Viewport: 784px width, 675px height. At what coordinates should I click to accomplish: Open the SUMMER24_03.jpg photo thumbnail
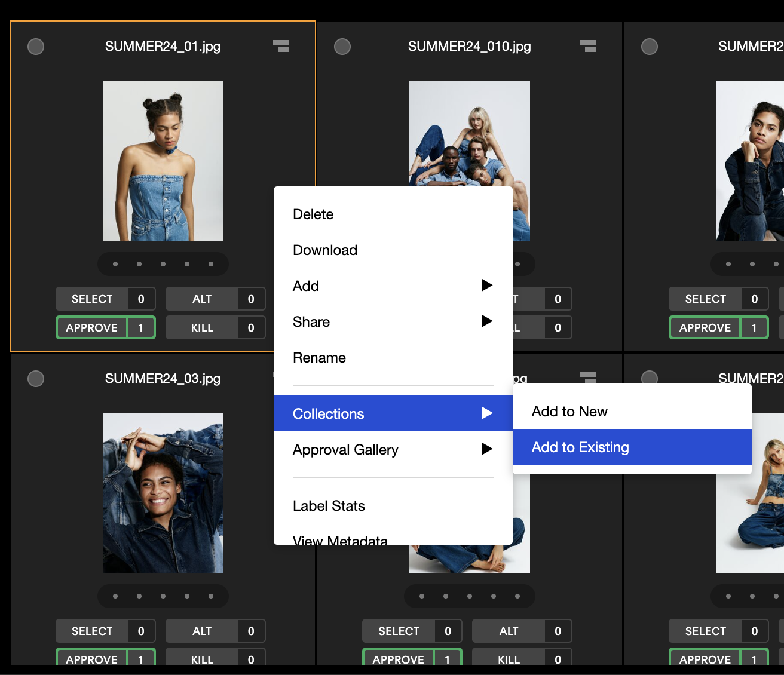163,493
